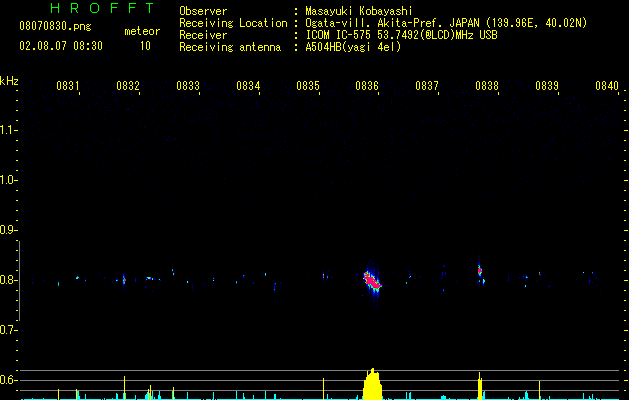629x400 pixels.
Task: Click the pink meteor echo near 0838
Action: 480,271
